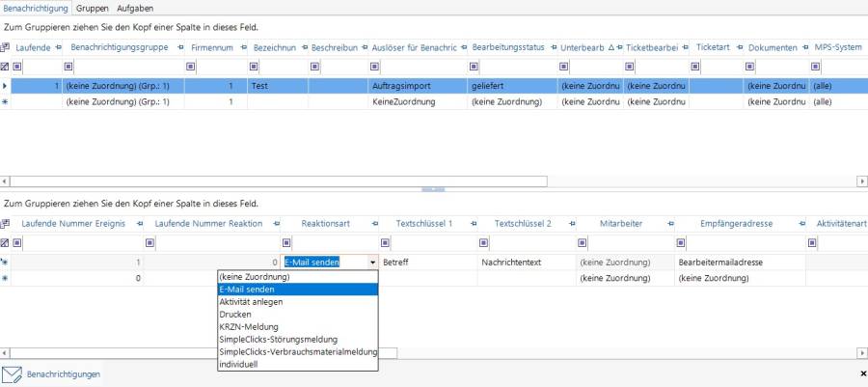Click the column chooser icon in lower grid
The width and height of the screenshot is (868, 387).
5,224
